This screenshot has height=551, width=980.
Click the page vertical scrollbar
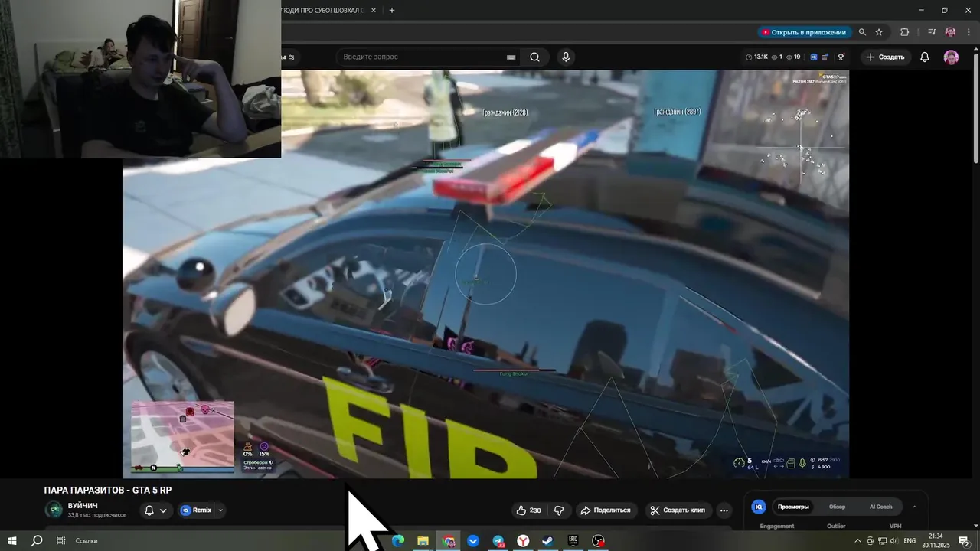point(975,103)
